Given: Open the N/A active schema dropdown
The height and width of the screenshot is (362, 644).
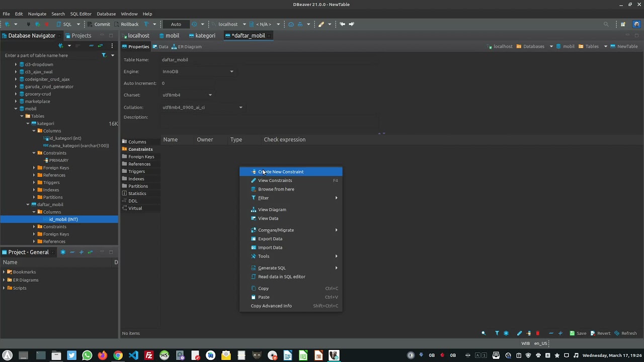Looking at the screenshot, I should (264, 24).
